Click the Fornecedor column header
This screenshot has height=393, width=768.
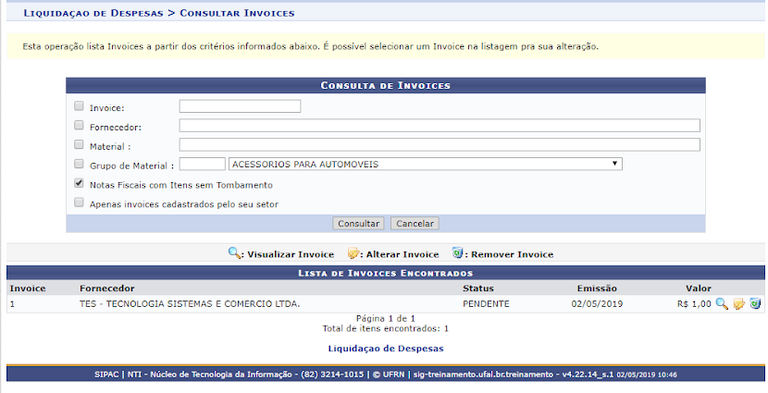tap(107, 288)
